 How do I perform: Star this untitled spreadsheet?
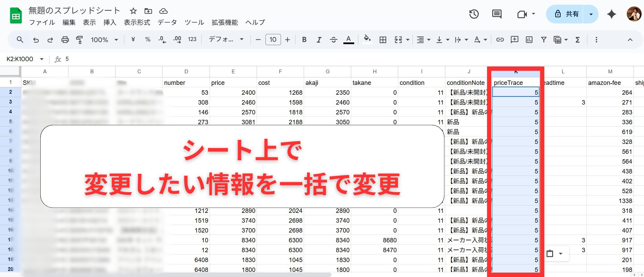tap(133, 11)
